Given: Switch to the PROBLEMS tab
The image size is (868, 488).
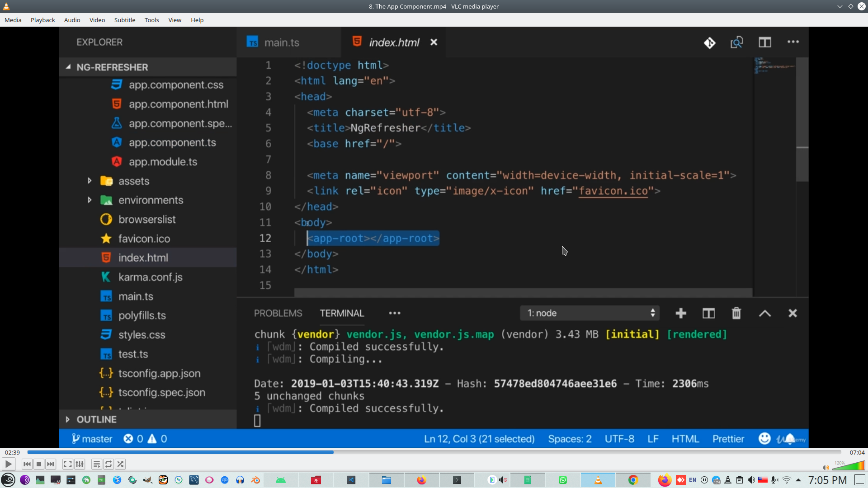Looking at the screenshot, I should (278, 313).
